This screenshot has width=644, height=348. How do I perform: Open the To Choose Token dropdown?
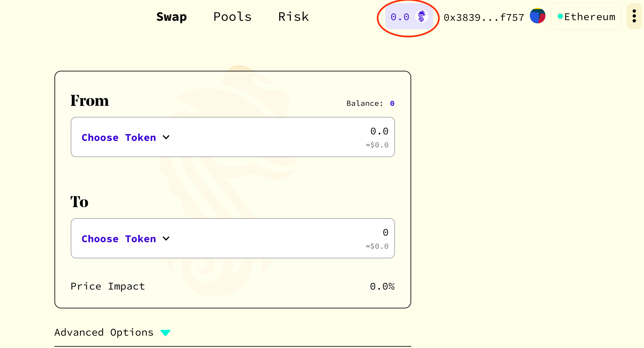click(119, 239)
